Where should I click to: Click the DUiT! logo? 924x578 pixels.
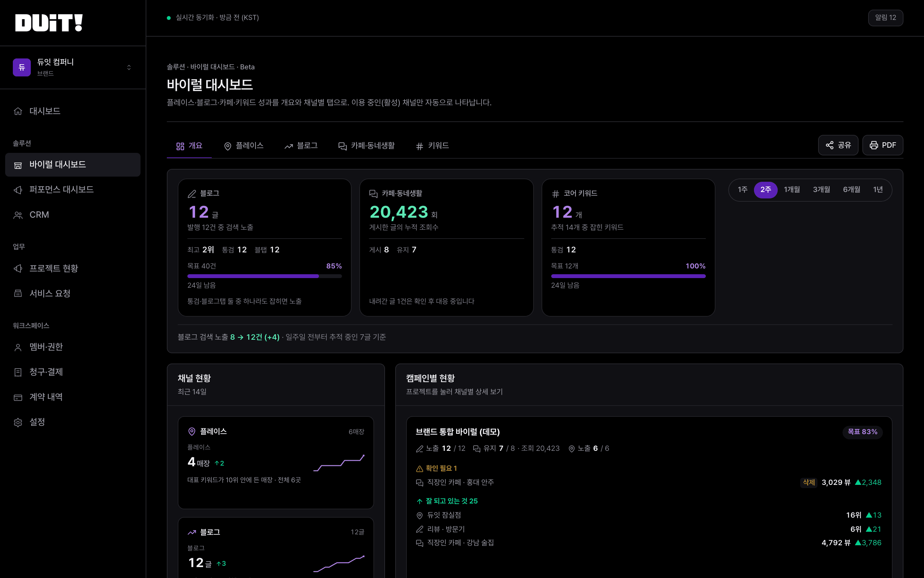pos(49,22)
